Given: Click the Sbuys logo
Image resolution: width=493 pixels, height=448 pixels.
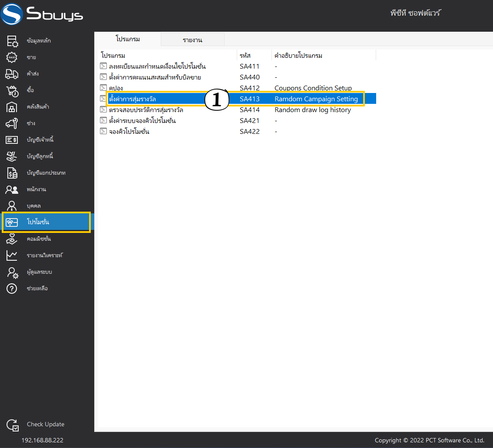Looking at the screenshot, I should (x=42, y=13).
